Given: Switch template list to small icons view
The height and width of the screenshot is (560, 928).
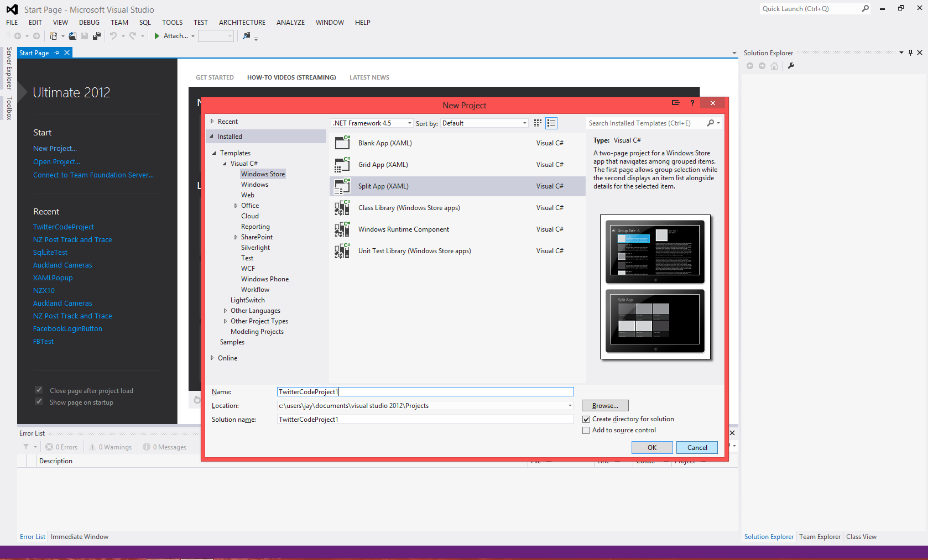Looking at the screenshot, I should pyautogui.click(x=538, y=123).
